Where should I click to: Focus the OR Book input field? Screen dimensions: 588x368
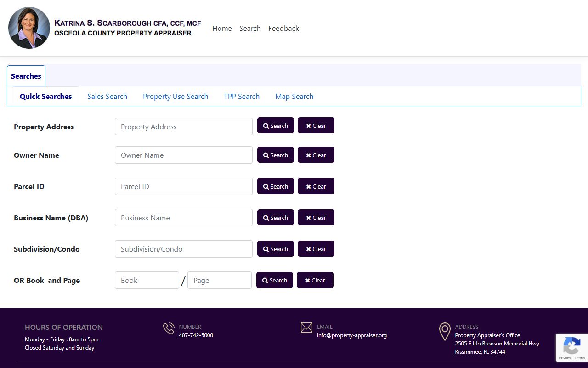click(x=147, y=280)
